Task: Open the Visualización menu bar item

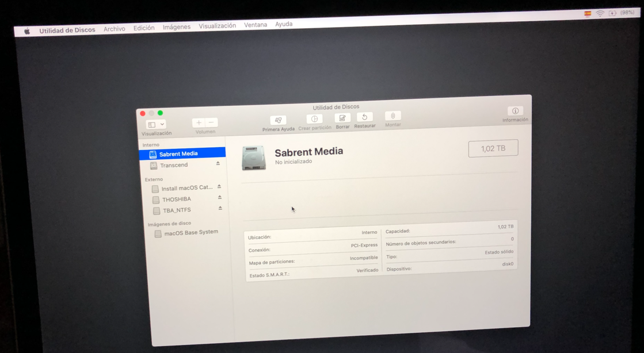Action: coord(218,26)
